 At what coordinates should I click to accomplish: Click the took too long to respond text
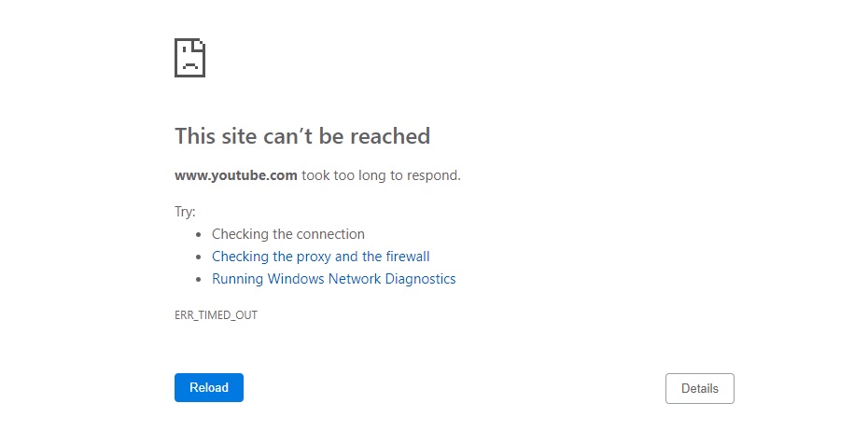381,174
